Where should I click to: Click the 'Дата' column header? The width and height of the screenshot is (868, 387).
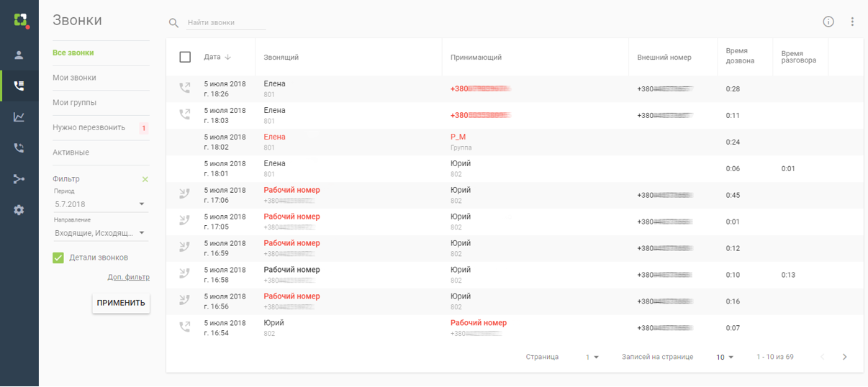click(212, 57)
